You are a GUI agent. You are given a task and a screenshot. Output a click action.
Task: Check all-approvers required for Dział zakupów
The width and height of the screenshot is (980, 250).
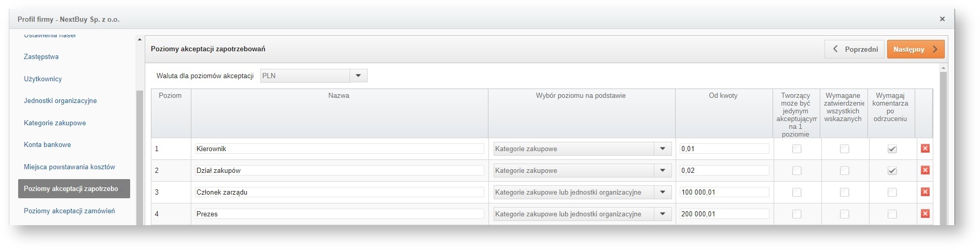click(844, 171)
